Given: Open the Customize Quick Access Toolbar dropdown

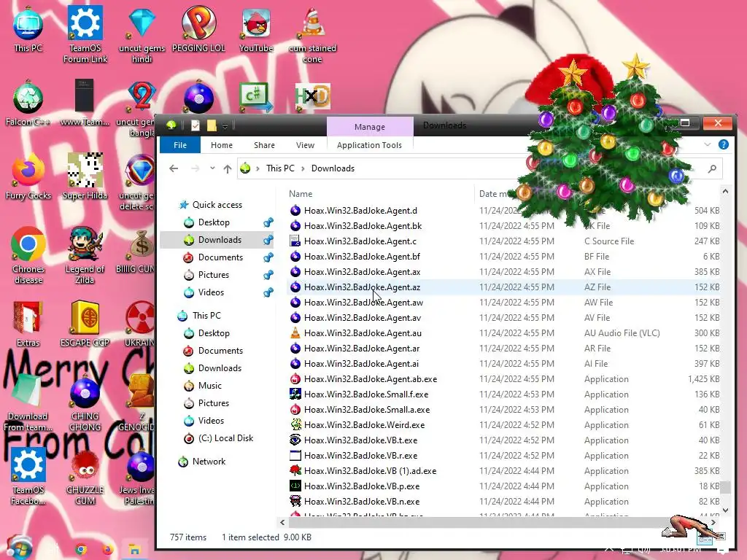Looking at the screenshot, I should [225, 125].
